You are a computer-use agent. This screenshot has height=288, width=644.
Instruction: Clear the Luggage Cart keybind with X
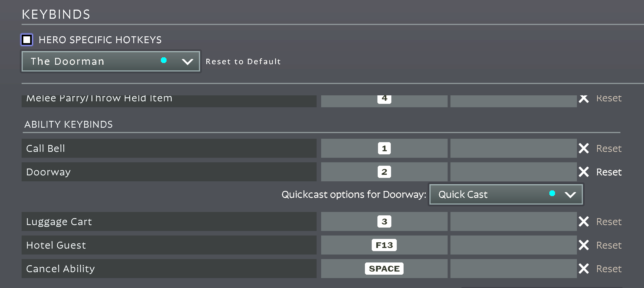tap(583, 222)
